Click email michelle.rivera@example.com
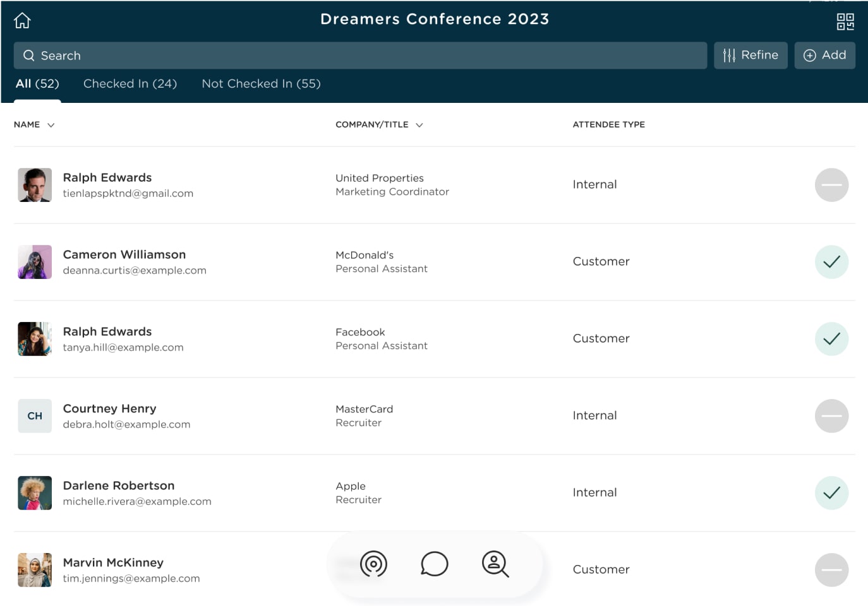The image size is (868, 606). tap(137, 501)
